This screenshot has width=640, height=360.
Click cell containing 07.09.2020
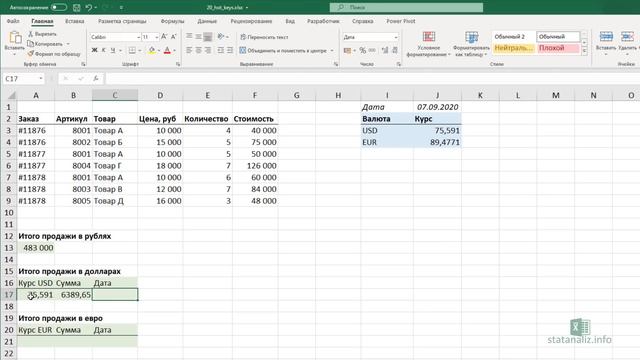437,107
